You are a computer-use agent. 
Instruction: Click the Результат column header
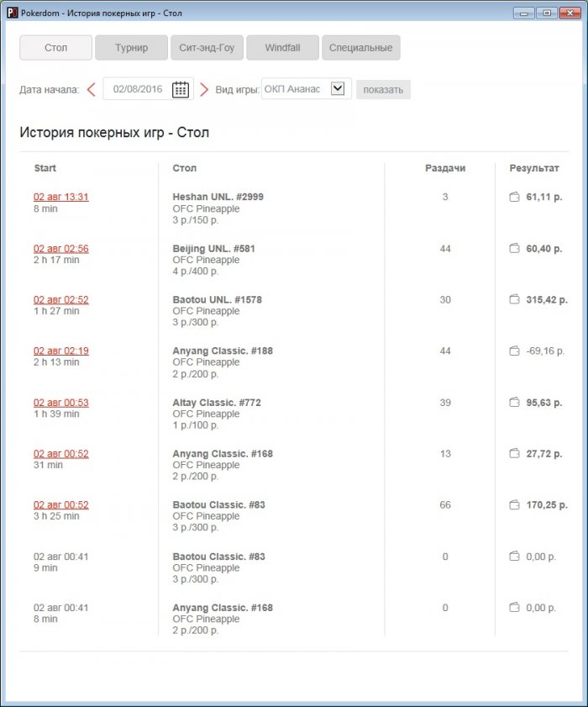[534, 168]
